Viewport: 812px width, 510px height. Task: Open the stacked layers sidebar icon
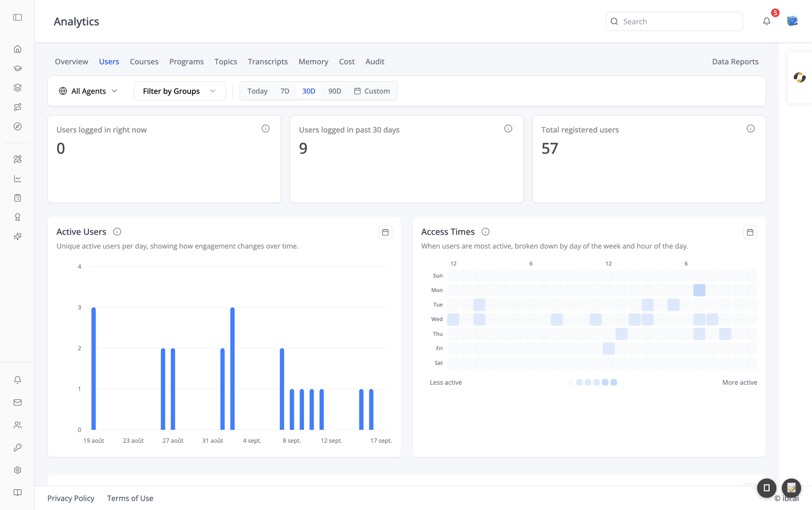pos(18,88)
